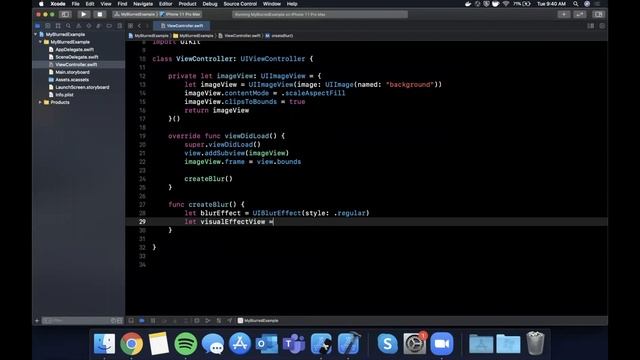This screenshot has width=640, height=360.
Task: Toggle the navigator panel toolbar button
Action: click(65, 14)
